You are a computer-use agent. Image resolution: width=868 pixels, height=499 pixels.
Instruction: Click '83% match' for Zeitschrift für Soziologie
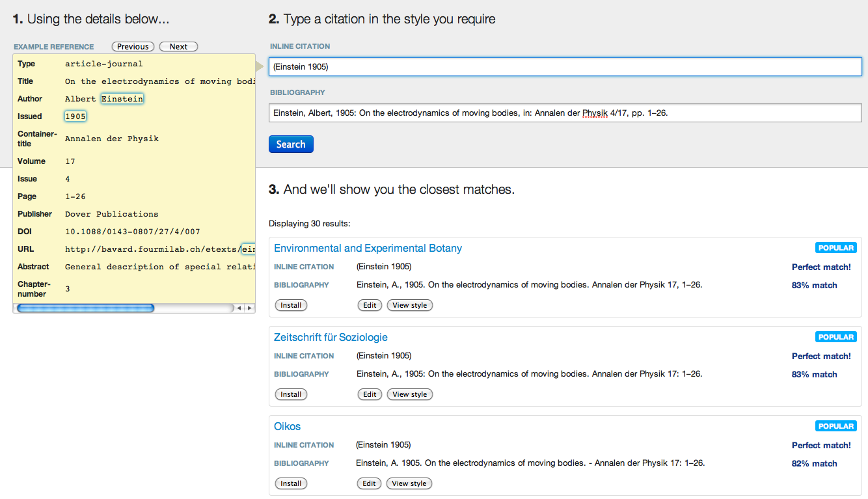click(x=815, y=374)
